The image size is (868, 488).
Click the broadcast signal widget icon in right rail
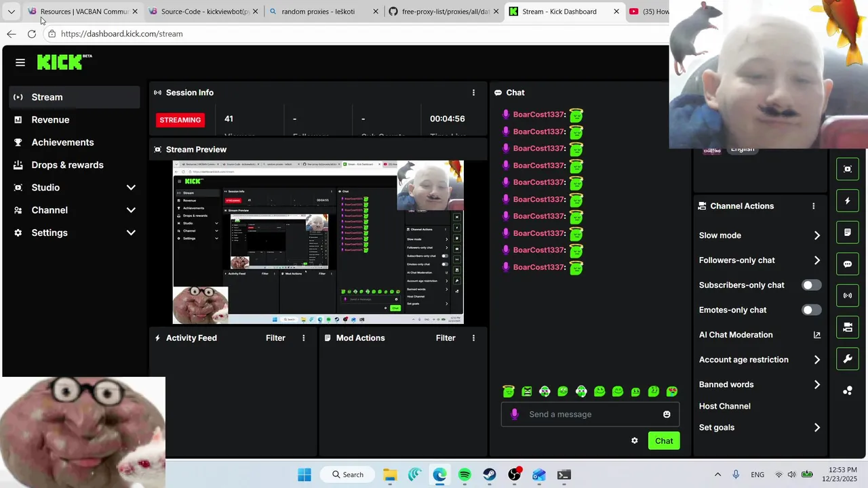tap(848, 296)
